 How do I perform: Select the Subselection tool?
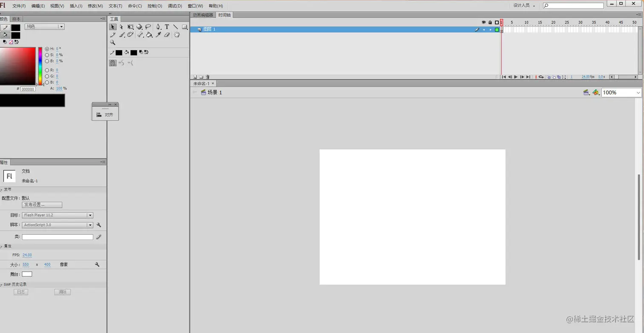121,26
